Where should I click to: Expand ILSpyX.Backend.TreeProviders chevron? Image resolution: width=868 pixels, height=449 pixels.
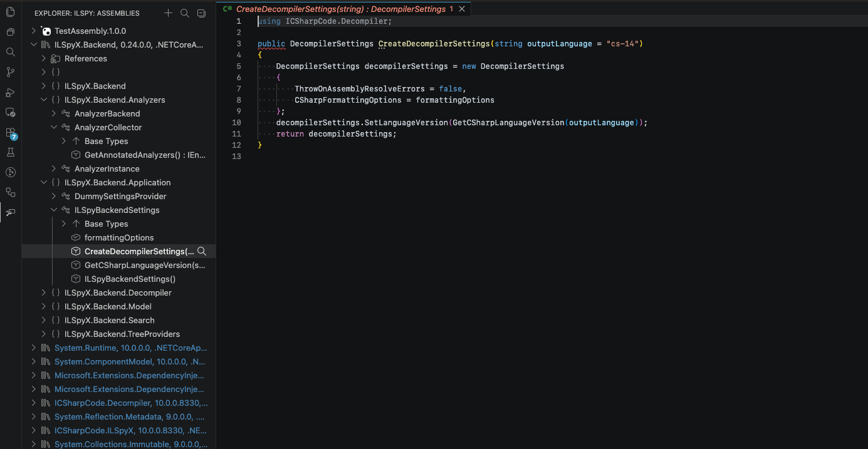click(44, 334)
